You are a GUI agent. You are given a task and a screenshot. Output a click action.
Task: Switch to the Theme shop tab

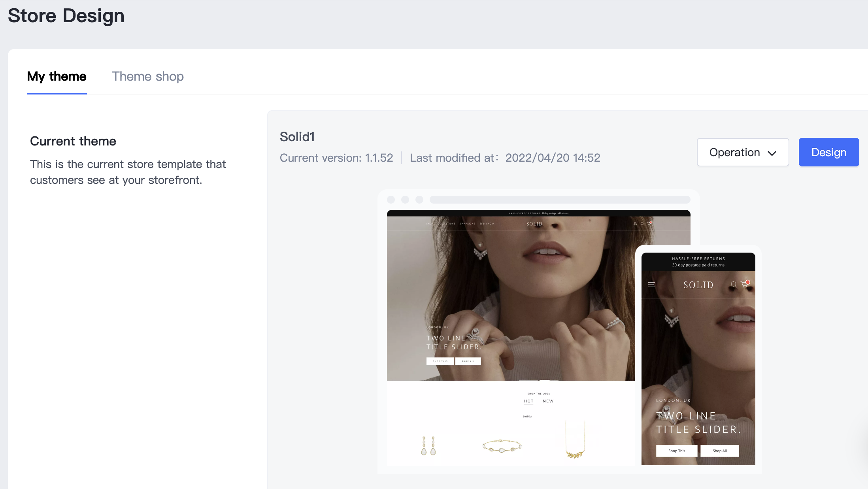(147, 76)
